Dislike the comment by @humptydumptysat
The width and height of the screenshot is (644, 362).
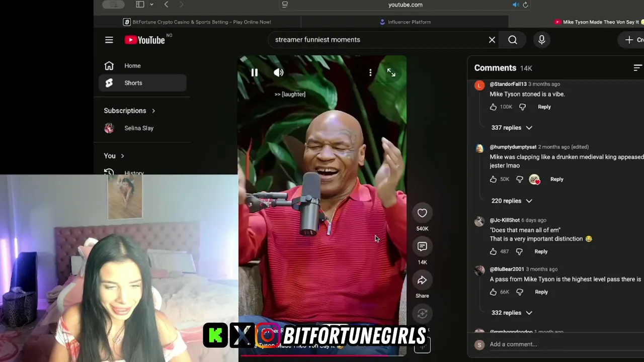(520, 179)
